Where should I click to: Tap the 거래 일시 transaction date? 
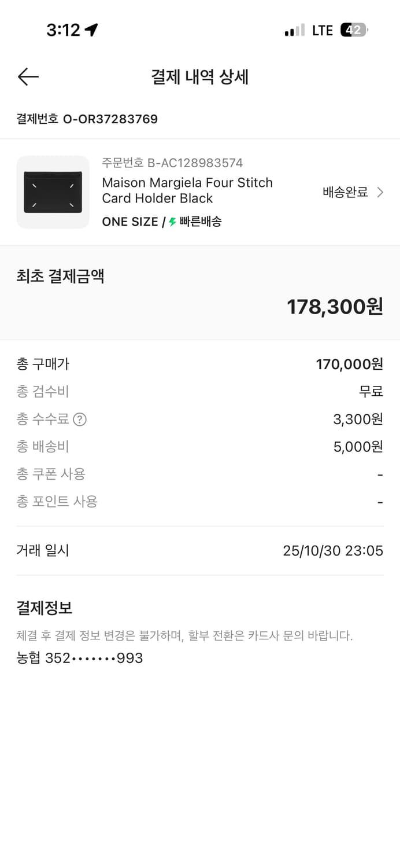pos(43,550)
